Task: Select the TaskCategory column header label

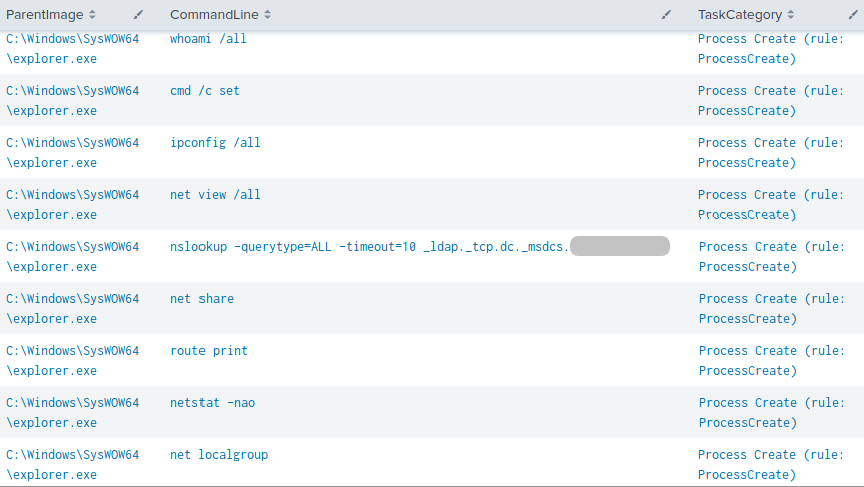Action: (x=739, y=15)
